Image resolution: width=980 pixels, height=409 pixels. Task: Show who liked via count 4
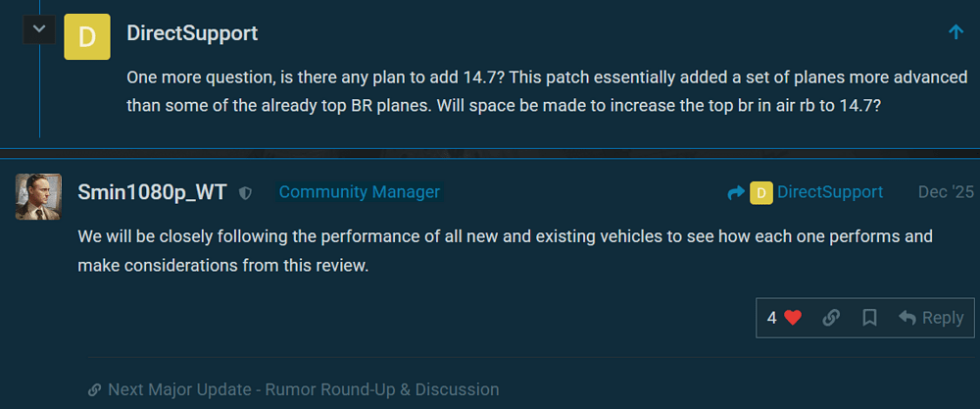(x=772, y=318)
